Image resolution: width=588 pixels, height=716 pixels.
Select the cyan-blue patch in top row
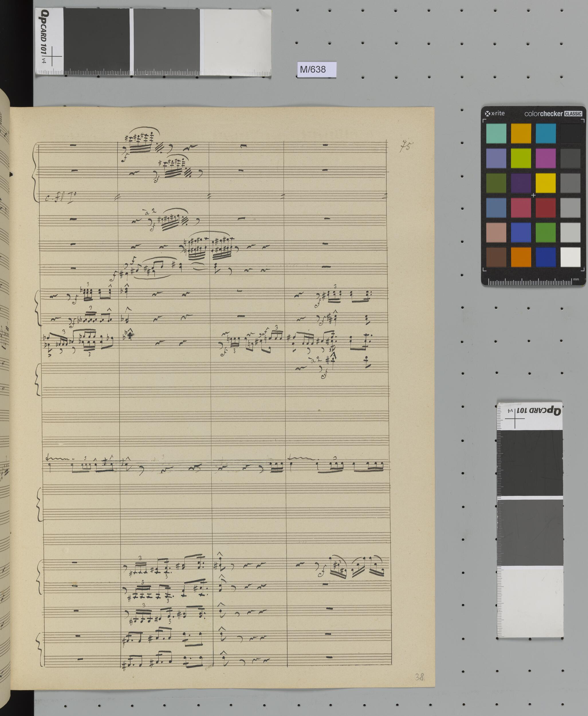click(x=545, y=133)
